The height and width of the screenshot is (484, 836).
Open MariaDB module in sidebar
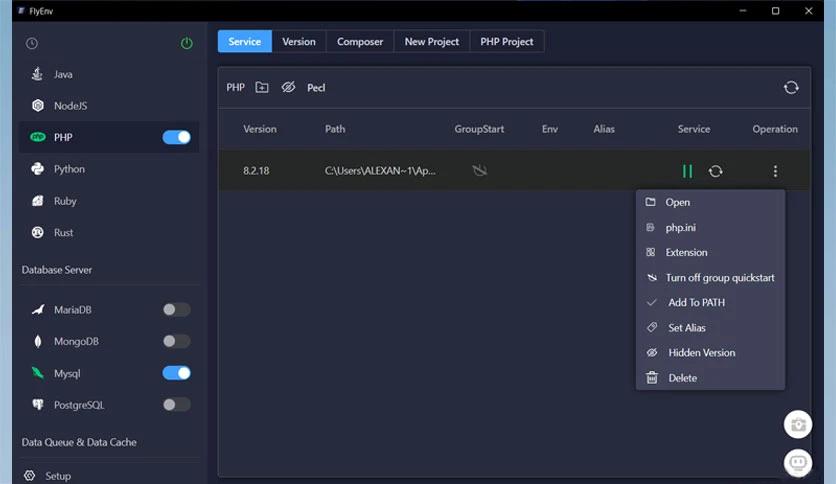pyautogui.click(x=73, y=310)
